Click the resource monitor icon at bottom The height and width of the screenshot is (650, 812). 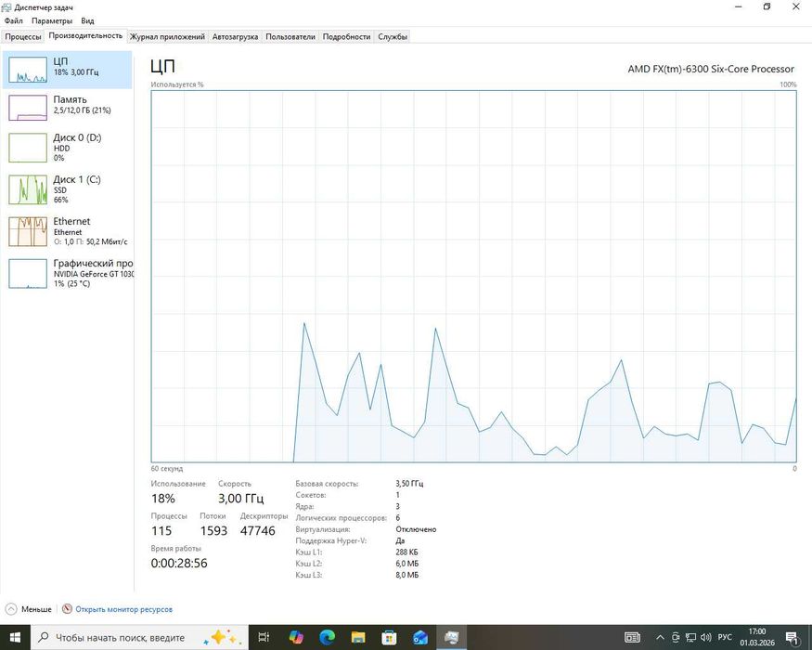(67, 609)
